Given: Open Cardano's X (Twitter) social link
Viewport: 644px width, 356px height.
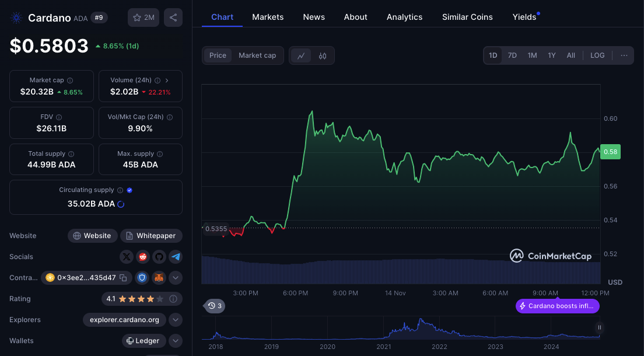Looking at the screenshot, I should pos(127,257).
